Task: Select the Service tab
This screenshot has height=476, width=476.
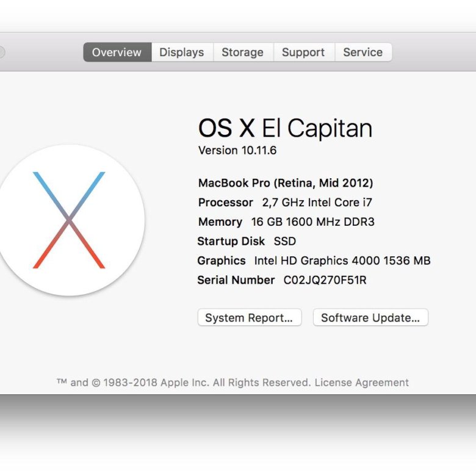Action: [363, 52]
